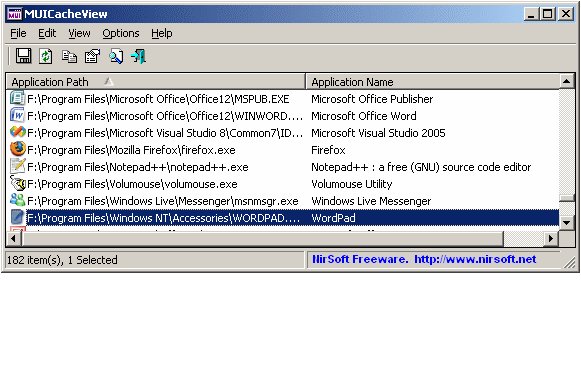The height and width of the screenshot is (381, 581).
Task: Open the View menu
Action: [x=79, y=33]
